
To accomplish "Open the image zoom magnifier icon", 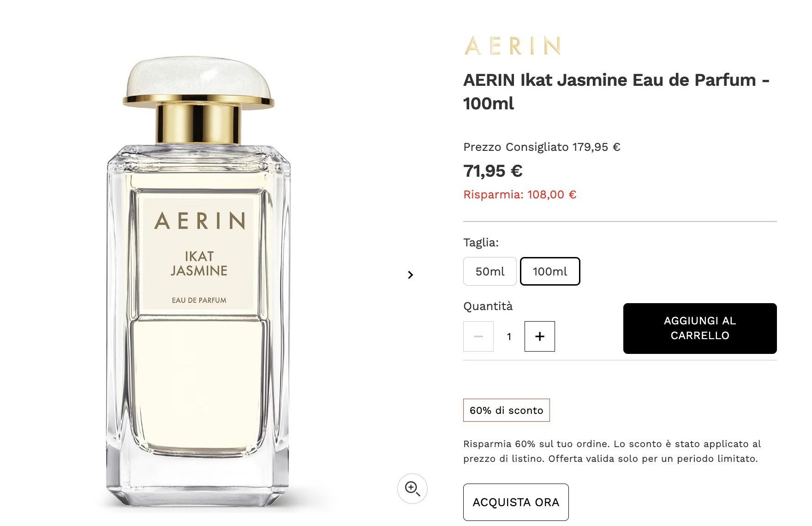I will pyautogui.click(x=412, y=488).
